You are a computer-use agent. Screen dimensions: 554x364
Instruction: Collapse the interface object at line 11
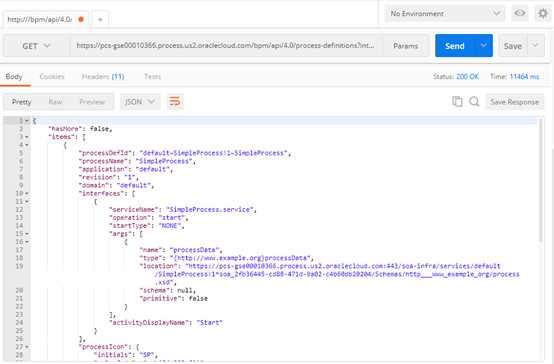point(26,202)
